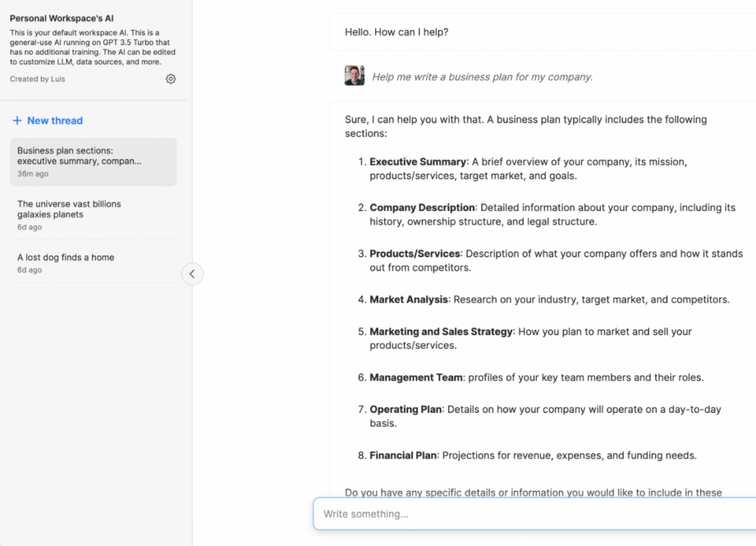Start a New thread
Screen dimensions: 756x546
pos(55,120)
